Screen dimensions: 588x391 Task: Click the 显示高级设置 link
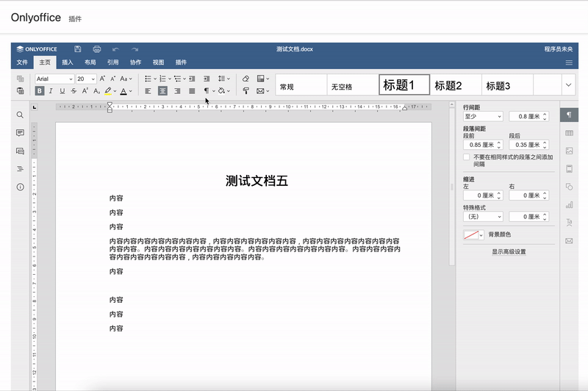[509, 251]
